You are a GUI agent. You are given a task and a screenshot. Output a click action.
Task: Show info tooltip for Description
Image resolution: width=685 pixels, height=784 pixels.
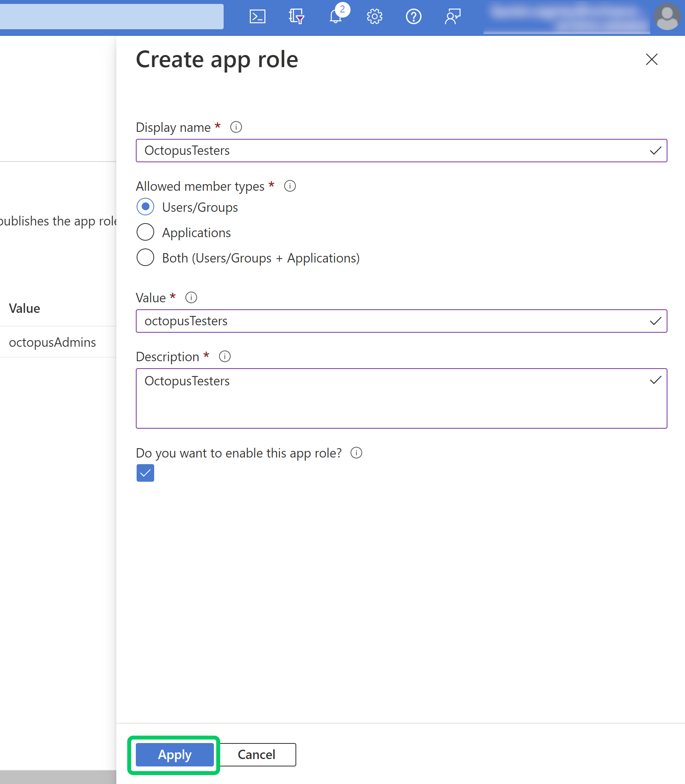[225, 356]
